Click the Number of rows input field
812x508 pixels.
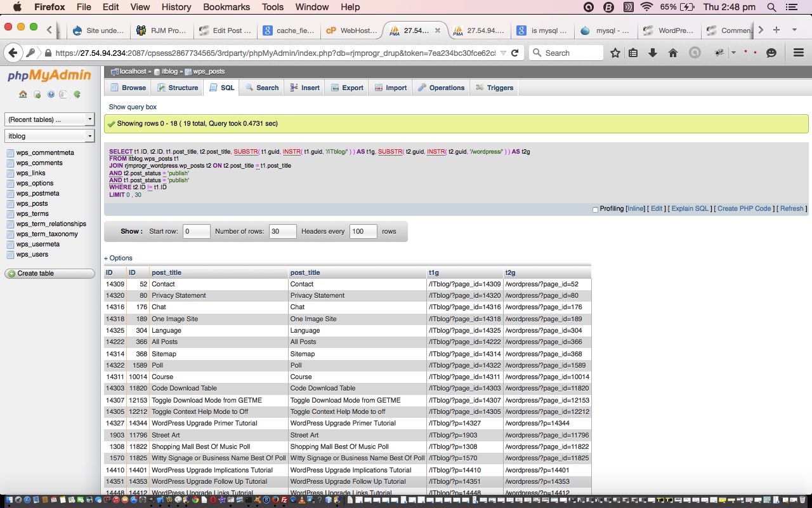pyautogui.click(x=282, y=231)
